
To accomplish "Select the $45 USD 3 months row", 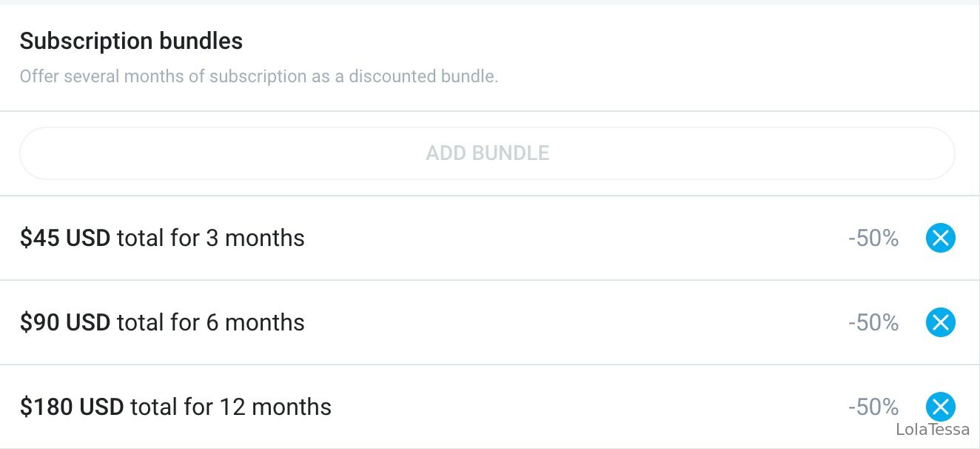I will (490, 238).
